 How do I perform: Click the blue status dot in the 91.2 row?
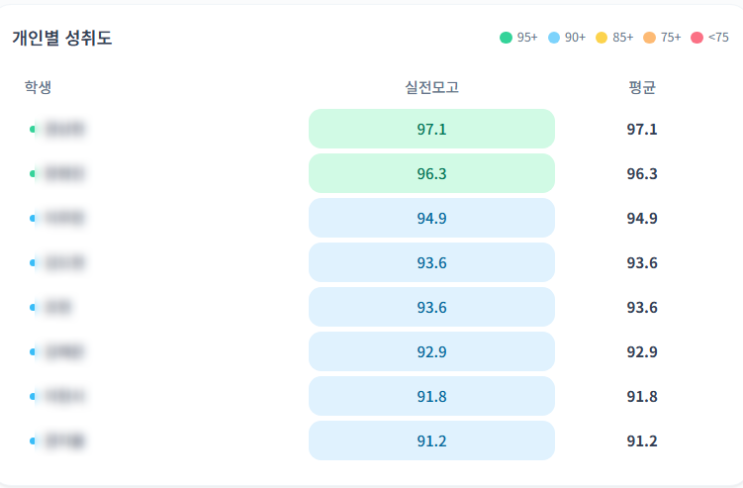33,441
